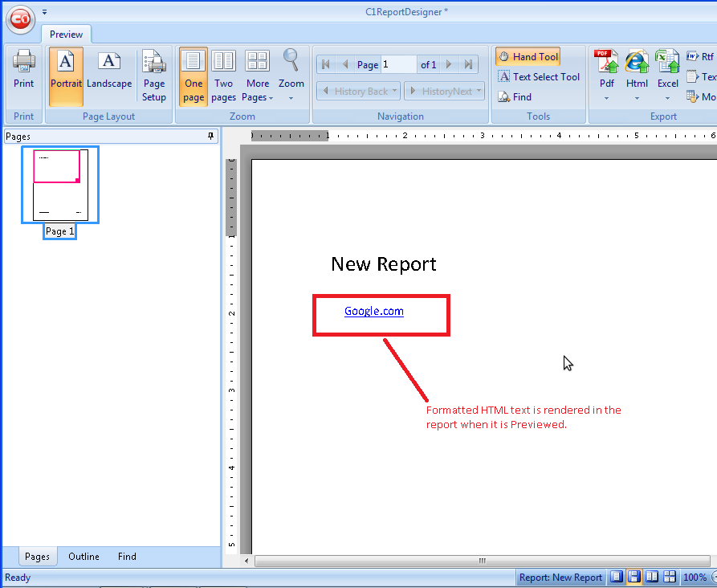Click the page number input field
This screenshot has height=588, width=717.
point(399,64)
